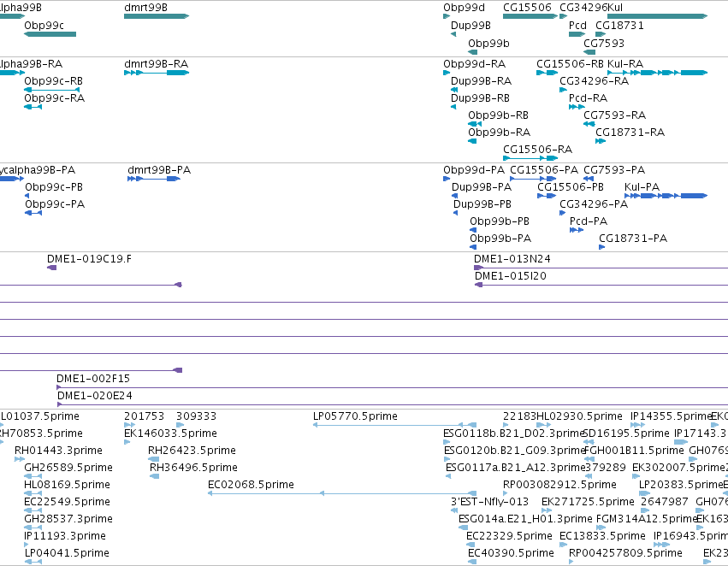The image size is (728, 566).
Task: Click the CG7593 gene label
Action: pos(604,43)
